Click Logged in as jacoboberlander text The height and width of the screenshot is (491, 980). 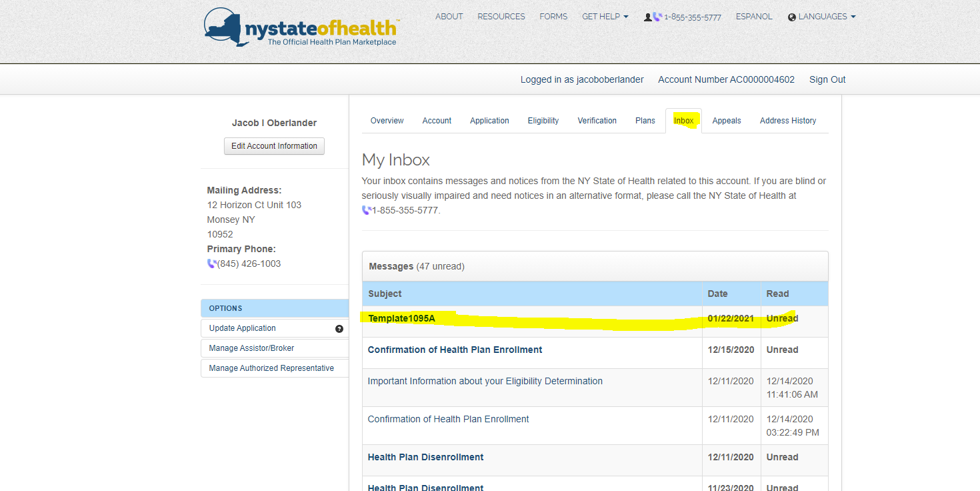coord(582,79)
